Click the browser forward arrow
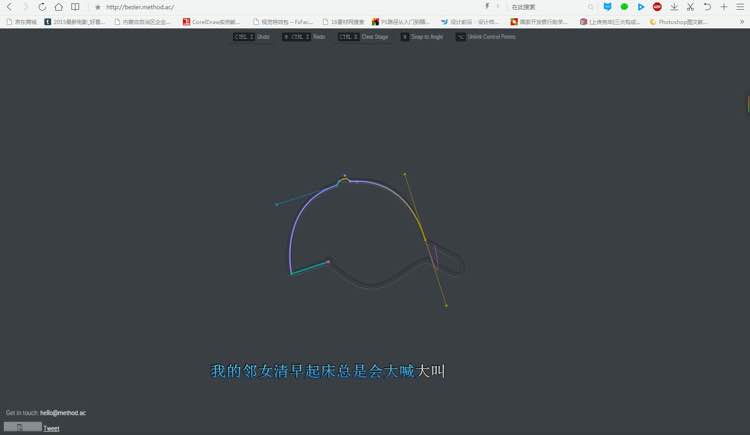The width and height of the screenshot is (750, 435). pos(26,7)
